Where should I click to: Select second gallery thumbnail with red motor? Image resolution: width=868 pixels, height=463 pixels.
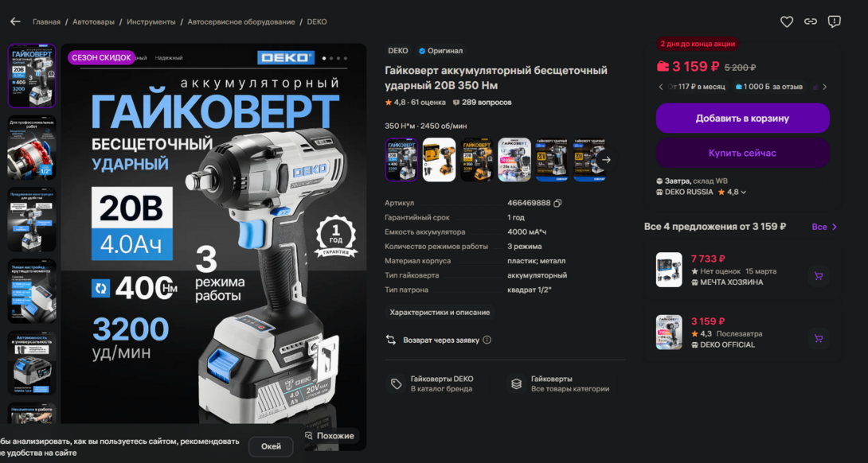[x=32, y=148]
